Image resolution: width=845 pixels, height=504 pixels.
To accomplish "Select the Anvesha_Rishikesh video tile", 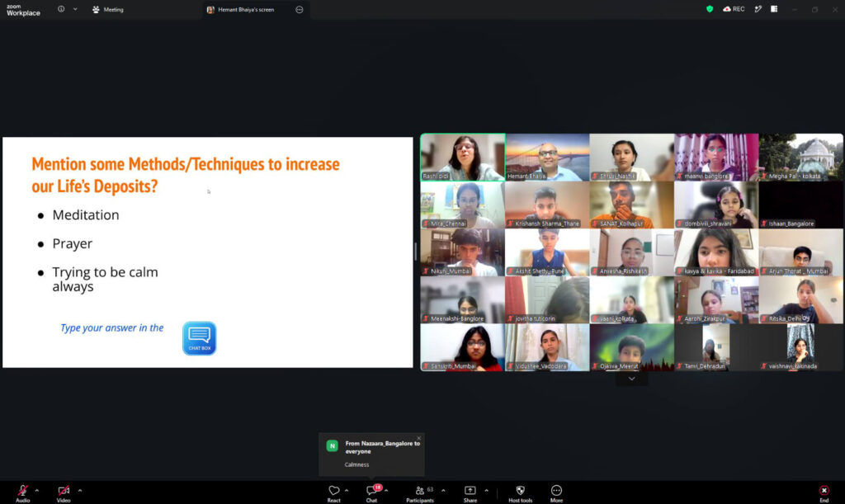I will [x=631, y=252].
